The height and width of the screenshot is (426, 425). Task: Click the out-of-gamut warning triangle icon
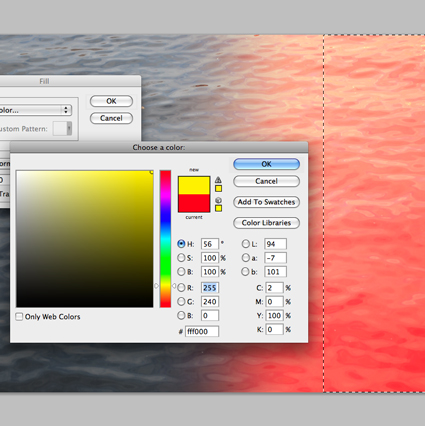(x=218, y=180)
